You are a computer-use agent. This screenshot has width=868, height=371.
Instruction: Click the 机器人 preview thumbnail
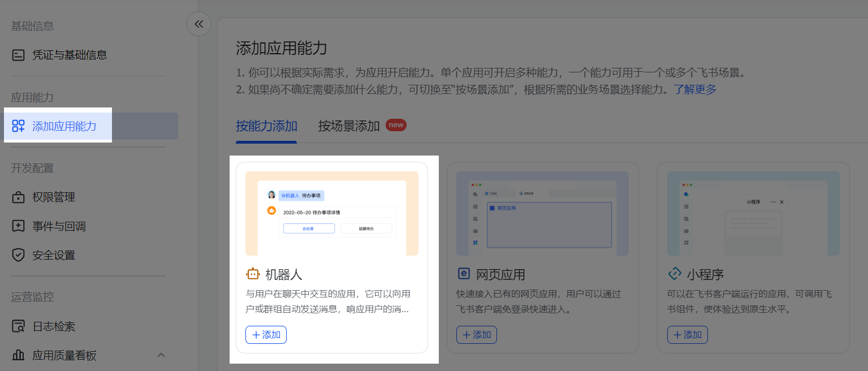coord(332,214)
